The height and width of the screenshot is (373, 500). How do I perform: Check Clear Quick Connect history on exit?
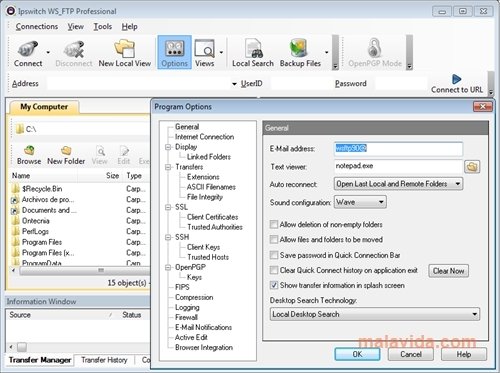(274, 270)
